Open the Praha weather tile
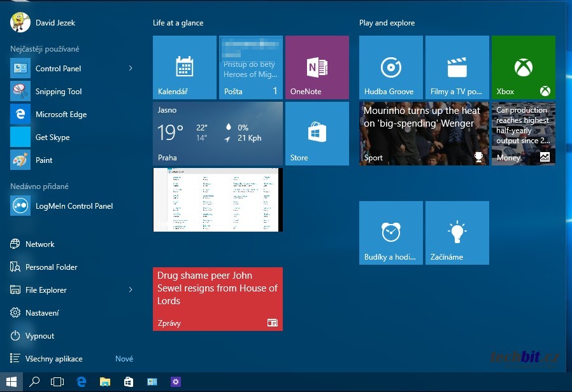 point(218,134)
